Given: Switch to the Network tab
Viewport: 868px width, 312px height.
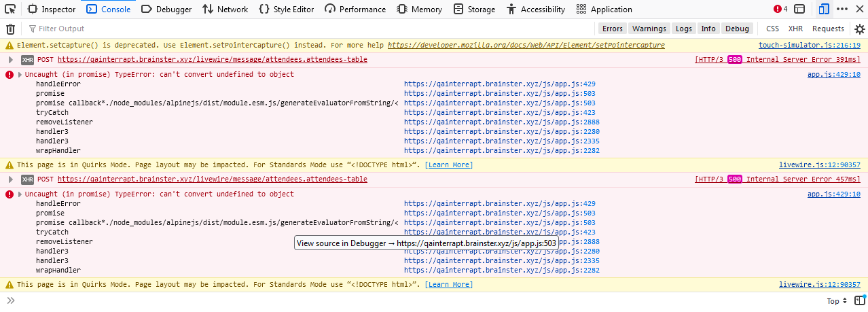Looking at the screenshot, I should [x=225, y=10].
